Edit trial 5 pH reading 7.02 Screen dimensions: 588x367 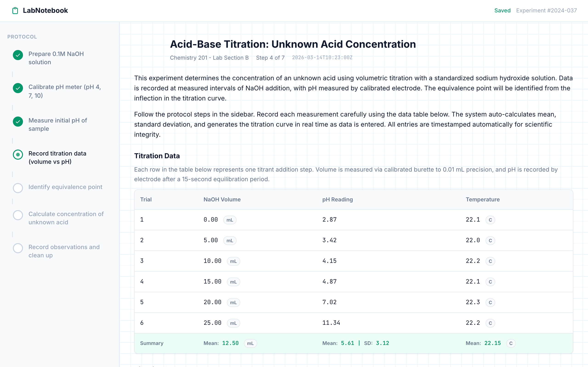(329, 302)
